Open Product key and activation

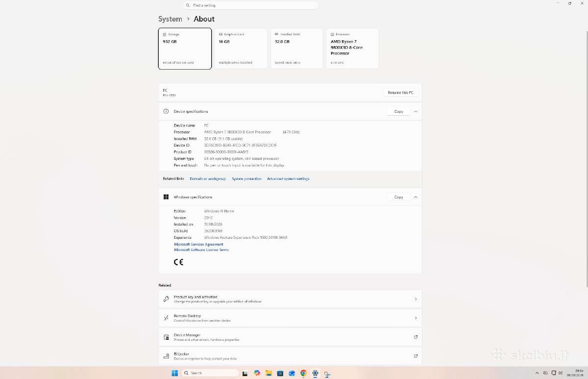click(290, 299)
